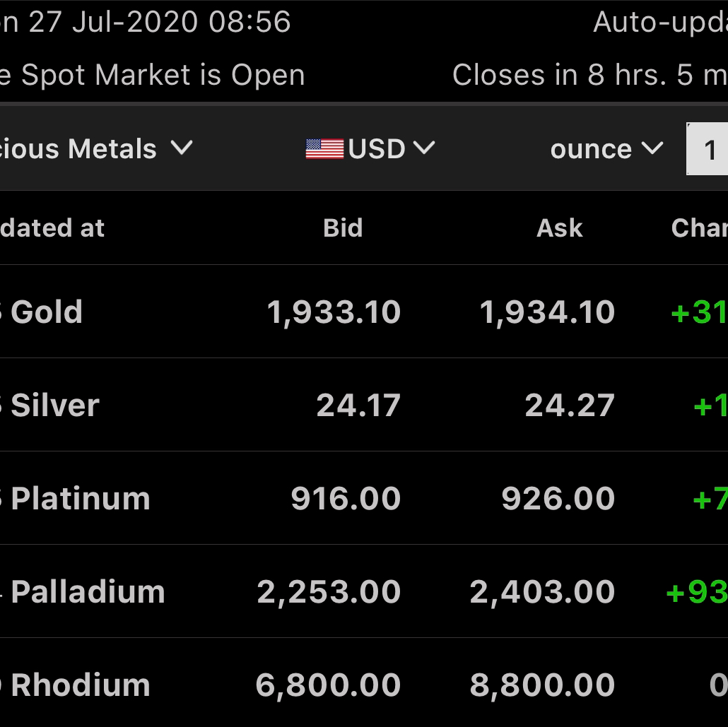728x727 pixels.
Task: Click the Palladium ask price 2,403.00
Action: 542,592
